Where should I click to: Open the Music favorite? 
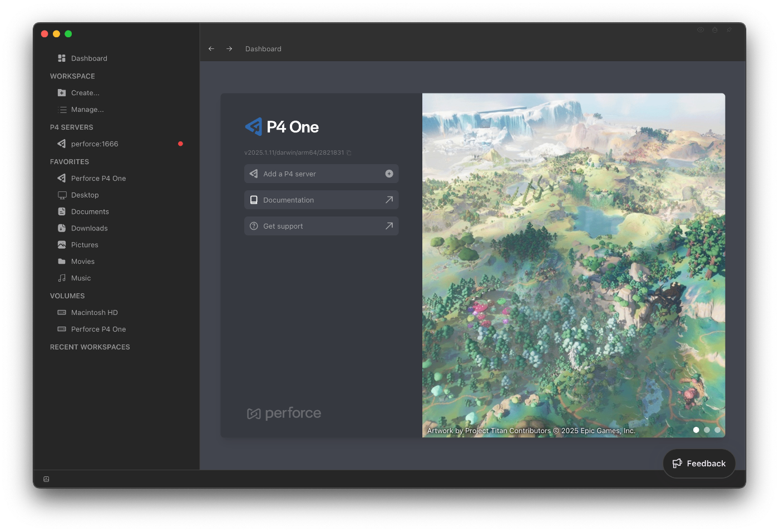[75, 278]
